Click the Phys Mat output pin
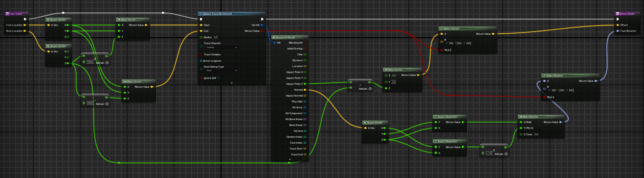Screen dimensions: 644x178 click(306, 102)
